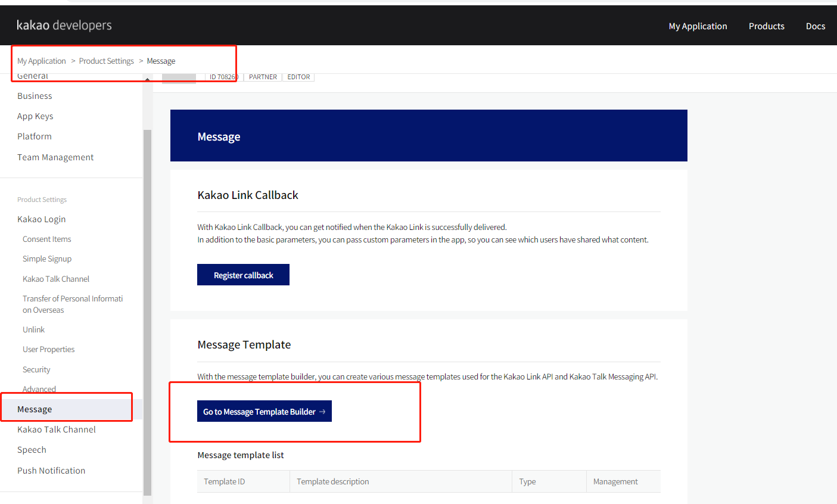Click the EDITOR tag
The width and height of the screenshot is (837, 504).
click(x=298, y=77)
